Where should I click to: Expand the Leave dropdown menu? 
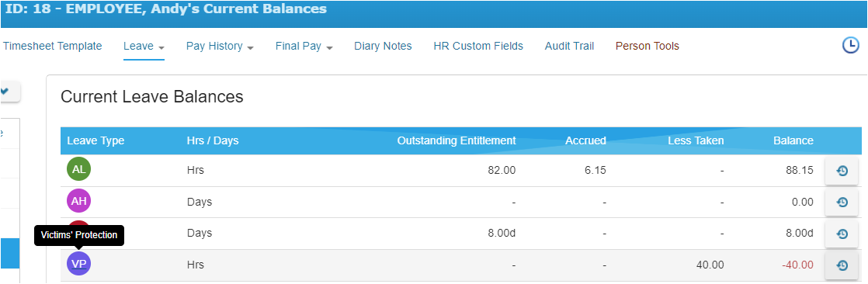pos(144,47)
